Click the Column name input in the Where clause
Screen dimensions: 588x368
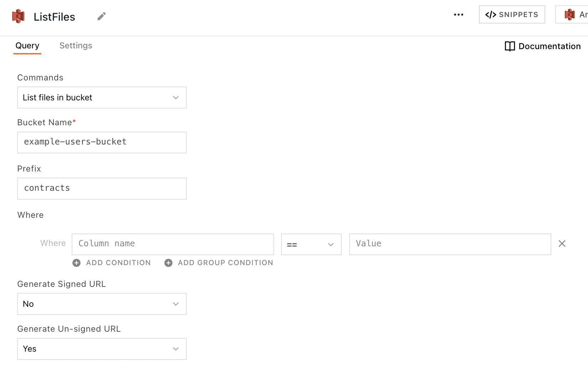coord(173,244)
